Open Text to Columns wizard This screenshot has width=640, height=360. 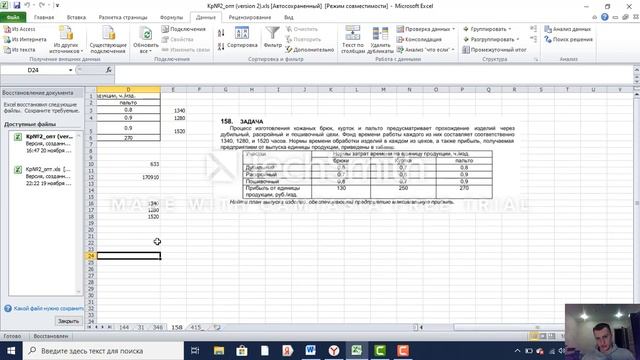(x=353, y=39)
